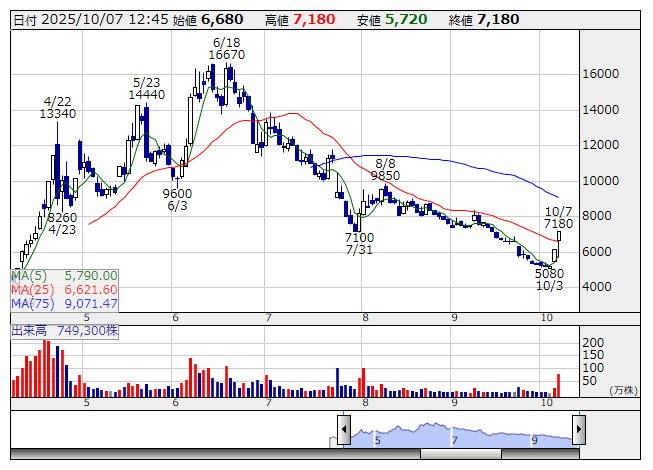Click the 高値 7,180 high price
653x470 pixels.
point(300,20)
